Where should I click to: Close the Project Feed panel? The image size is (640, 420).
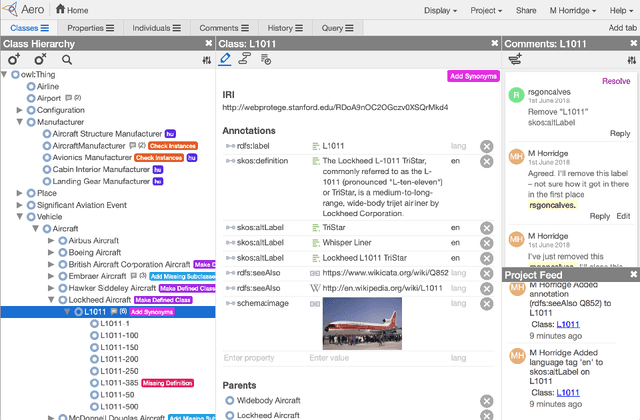point(633,274)
